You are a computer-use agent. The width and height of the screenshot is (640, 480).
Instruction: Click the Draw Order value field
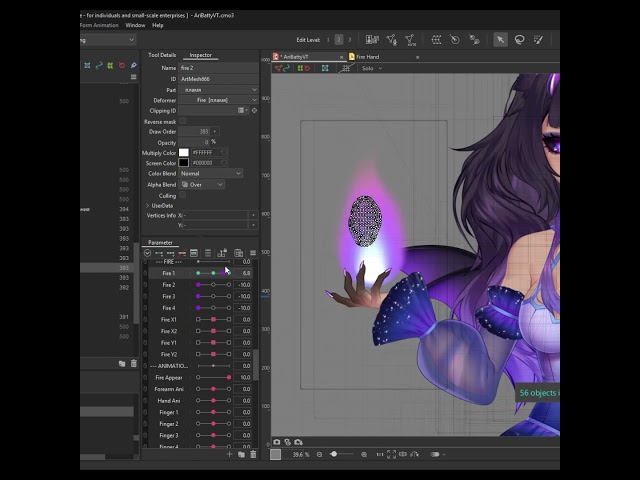(x=194, y=131)
